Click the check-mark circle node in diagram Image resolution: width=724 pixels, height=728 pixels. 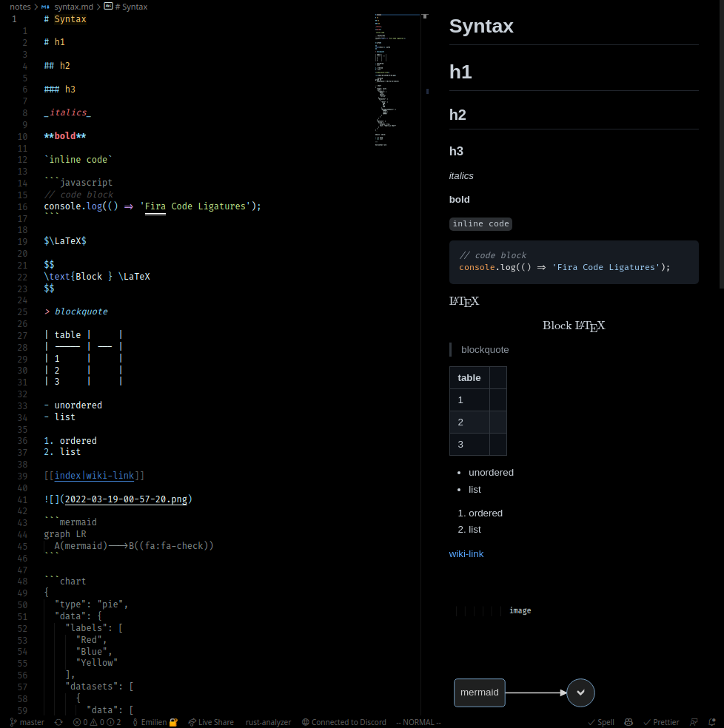point(580,692)
